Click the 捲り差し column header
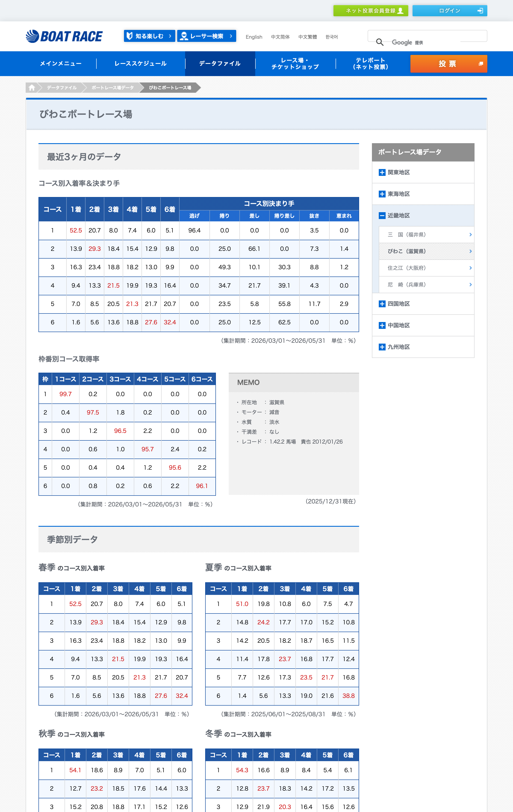 point(284,216)
